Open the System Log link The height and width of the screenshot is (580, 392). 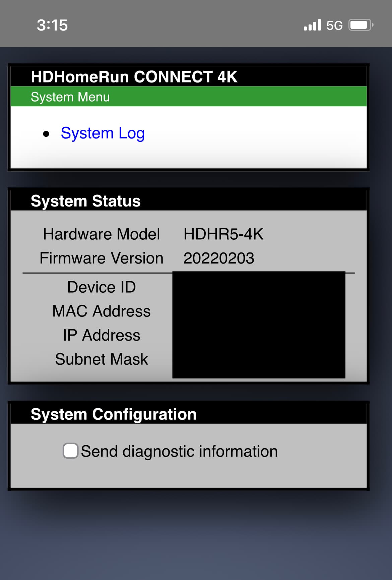tap(103, 133)
